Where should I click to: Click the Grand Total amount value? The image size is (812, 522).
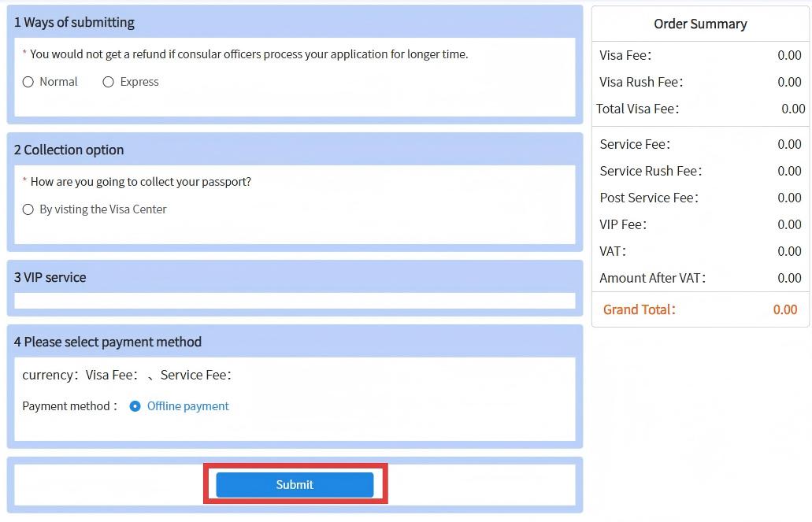click(784, 309)
